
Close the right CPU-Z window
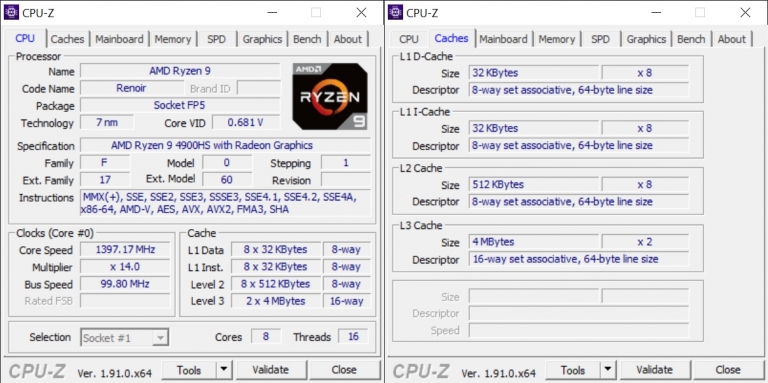745,13
